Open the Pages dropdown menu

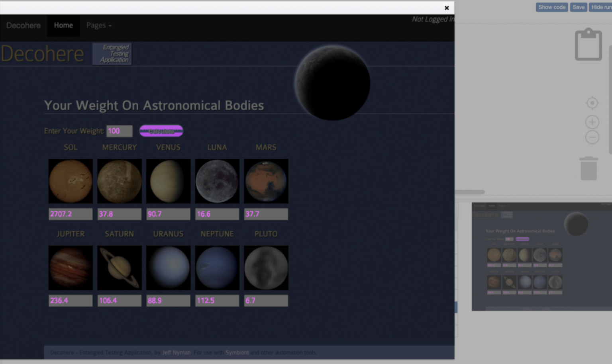click(98, 25)
